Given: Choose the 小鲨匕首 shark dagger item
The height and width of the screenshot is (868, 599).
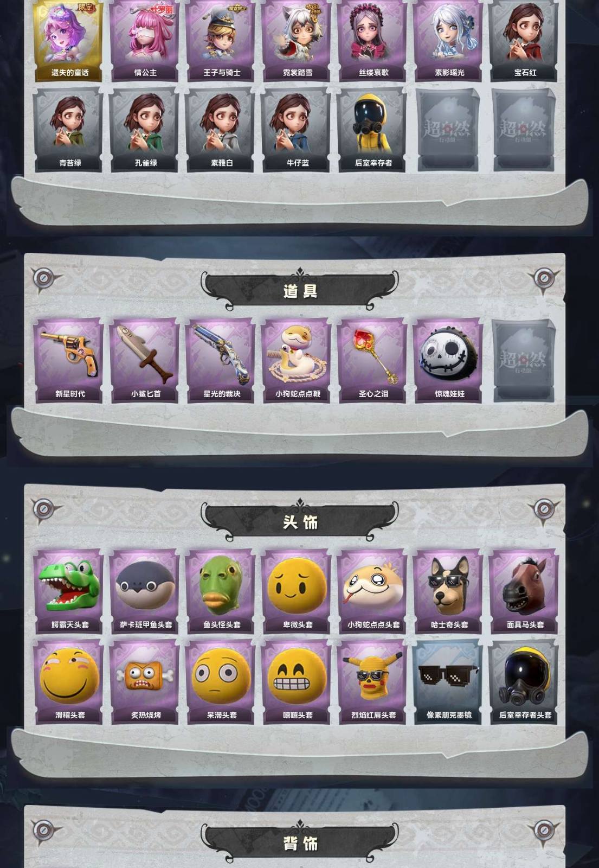Looking at the screenshot, I should click(x=145, y=361).
